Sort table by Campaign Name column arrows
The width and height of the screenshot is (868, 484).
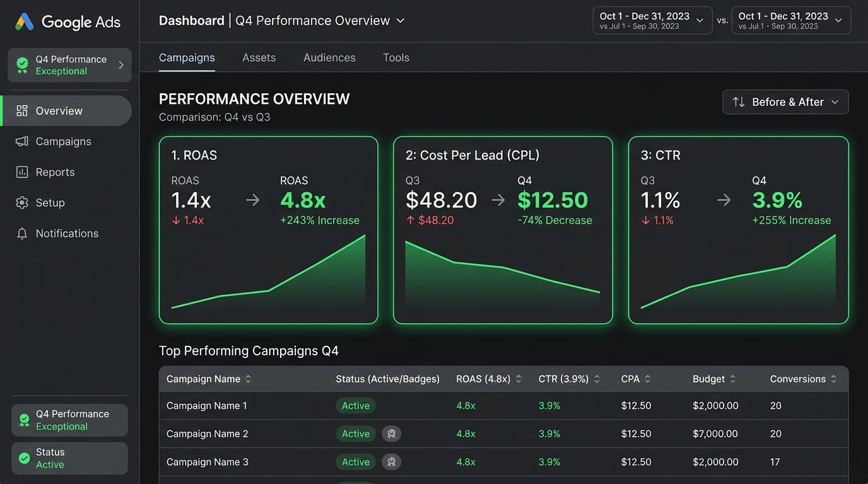tap(249, 379)
